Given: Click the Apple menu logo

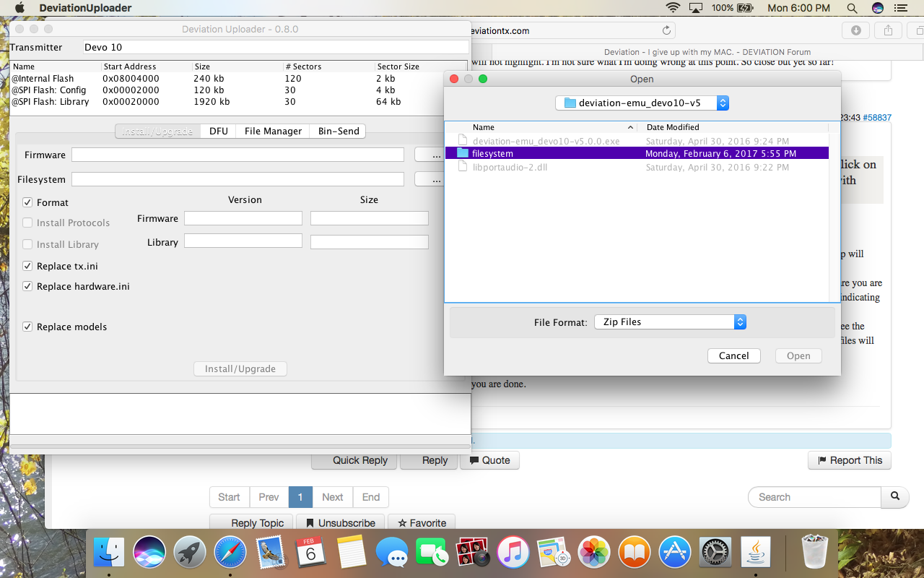Looking at the screenshot, I should (19, 8).
